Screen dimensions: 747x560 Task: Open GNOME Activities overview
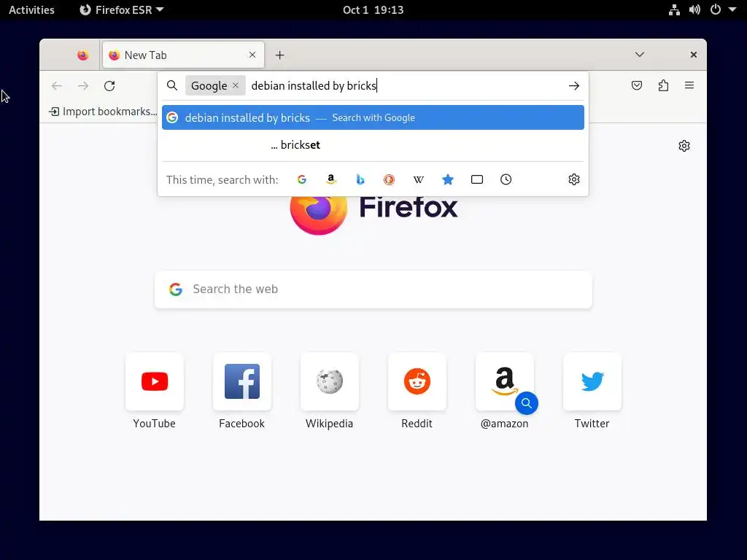tap(31, 10)
